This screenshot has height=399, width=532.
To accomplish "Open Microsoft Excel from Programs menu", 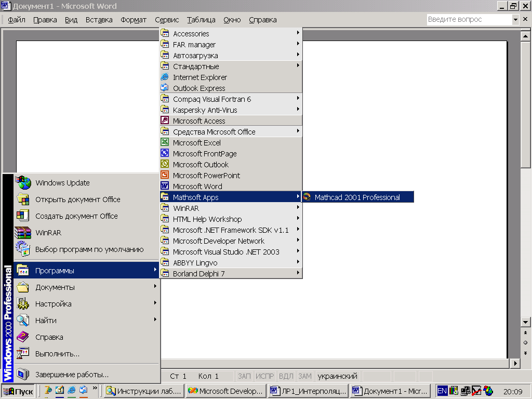I will pyautogui.click(x=231, y=143).
